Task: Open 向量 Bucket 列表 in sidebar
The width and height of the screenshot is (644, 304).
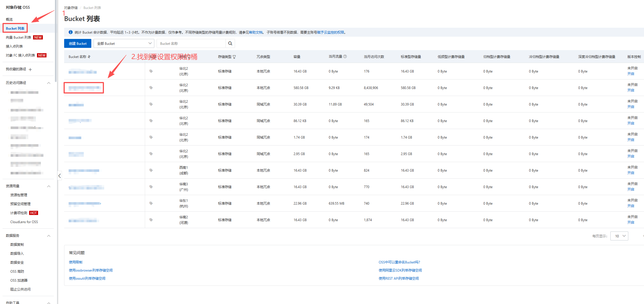Action: [x=18, y=38]
